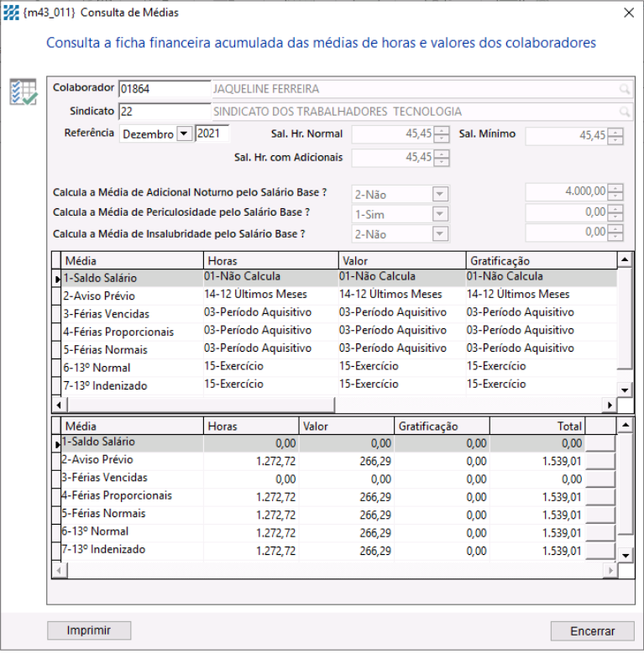Click the Encerrar button
Viewport: 644px width, 654px height.
pos(592,631)
